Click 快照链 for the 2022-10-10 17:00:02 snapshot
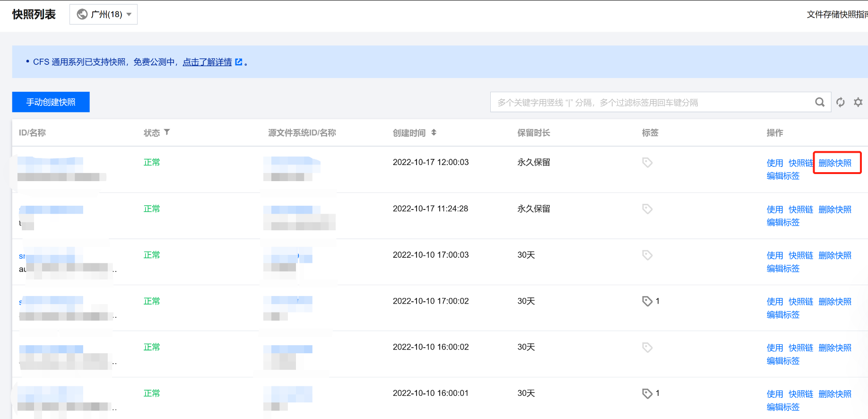Screen dimensions: 868x419 point(801,302)
